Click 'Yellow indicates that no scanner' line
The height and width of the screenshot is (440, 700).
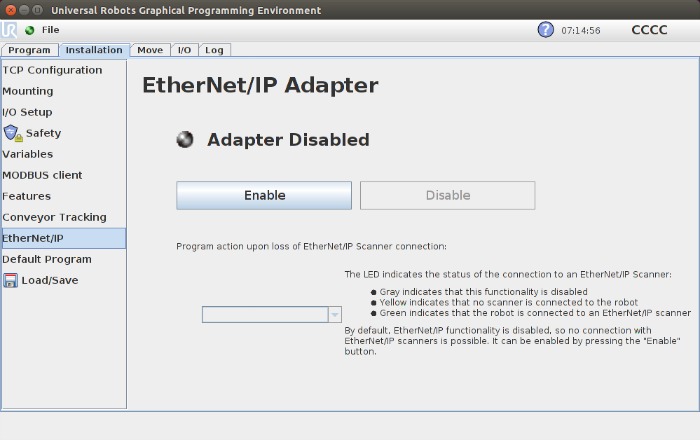click(x=509, y=302)
